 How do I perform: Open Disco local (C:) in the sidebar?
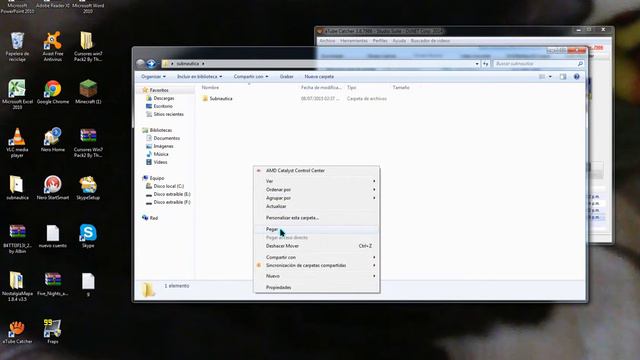169,186
